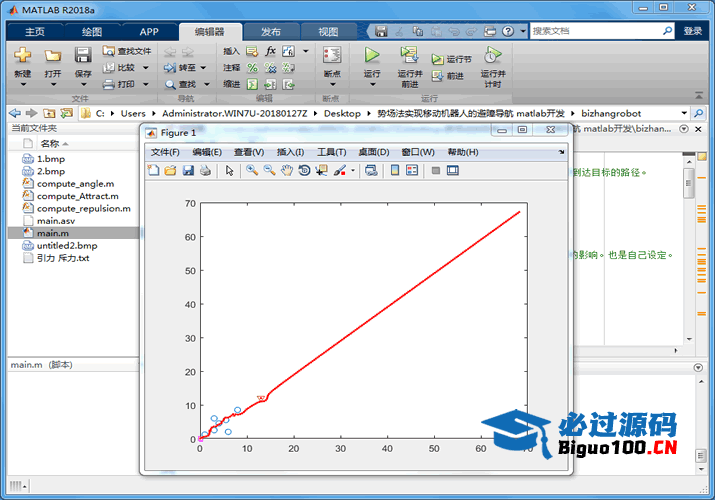Open the dropdown under Open (打开)
Screen dimensions: 715x500
pos(53,84)
